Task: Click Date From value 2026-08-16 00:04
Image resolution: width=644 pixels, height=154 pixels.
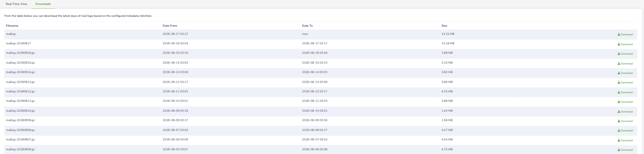Action: (175, 43)
